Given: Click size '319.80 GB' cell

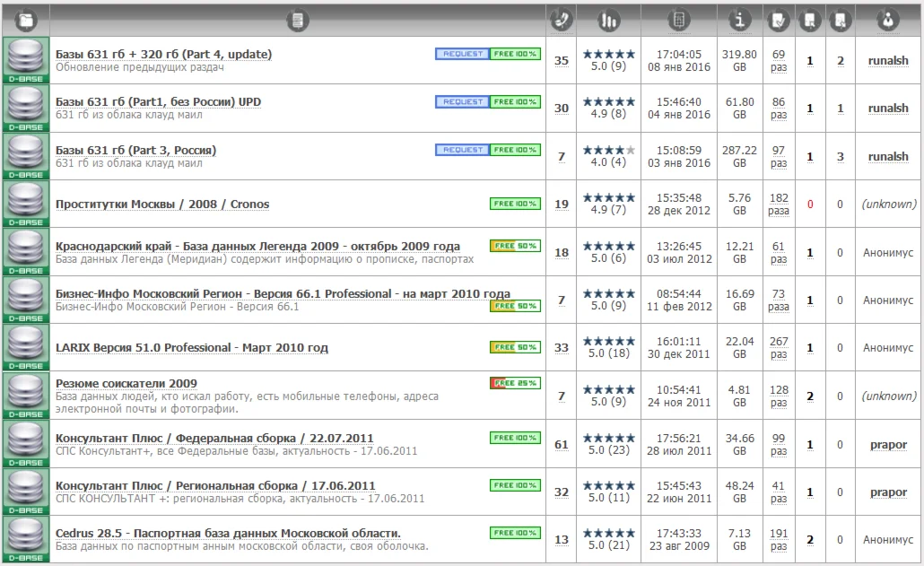Looking at the screenshot, I should 739,60.
